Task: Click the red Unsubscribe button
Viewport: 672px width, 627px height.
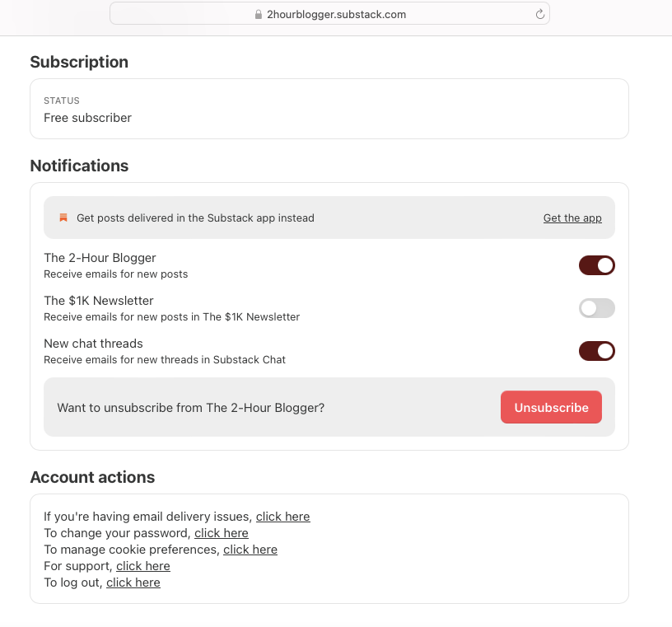Action: [551, 407]
